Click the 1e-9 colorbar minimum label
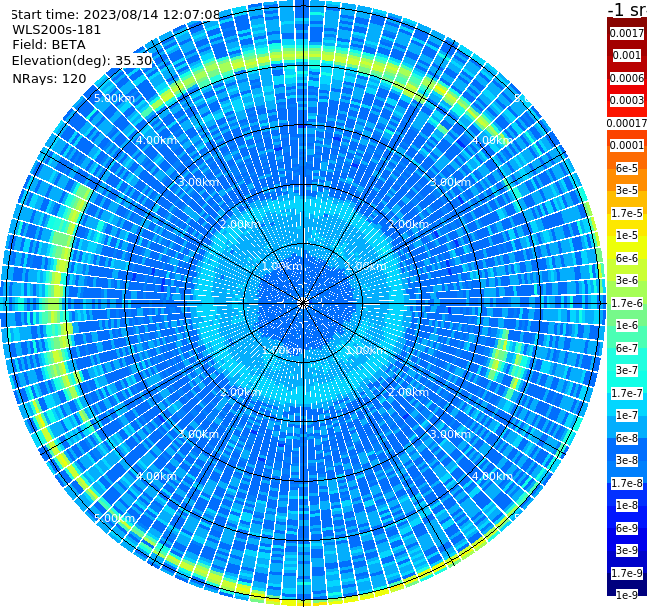The width and height of the screenshot is (647, 607). point(627,595)
